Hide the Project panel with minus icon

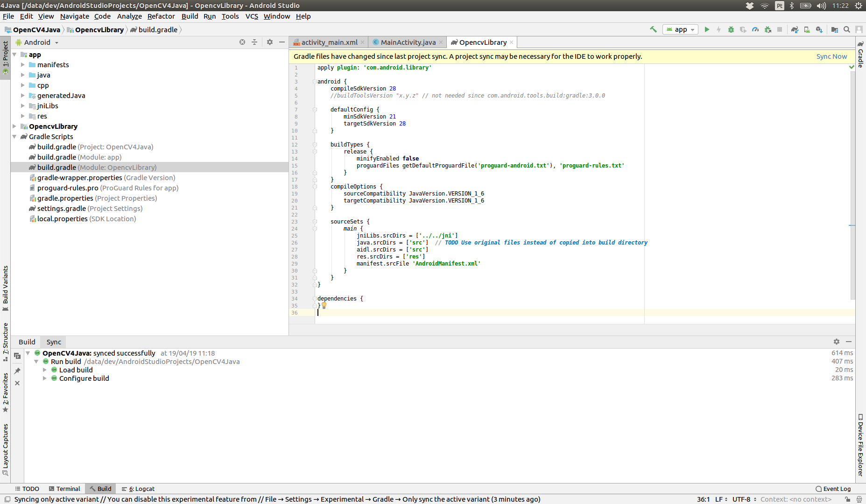(282, 42)
